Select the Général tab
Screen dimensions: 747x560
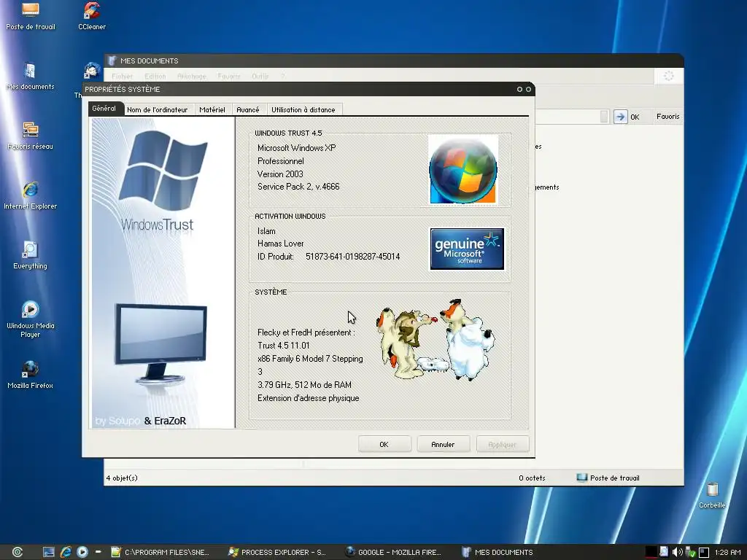pyautogui.click(x=104, y=109)
